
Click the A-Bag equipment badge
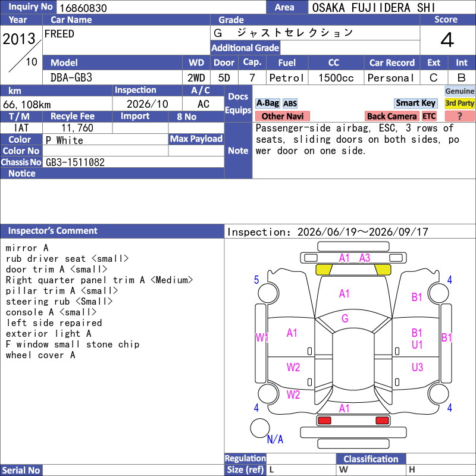267,104
